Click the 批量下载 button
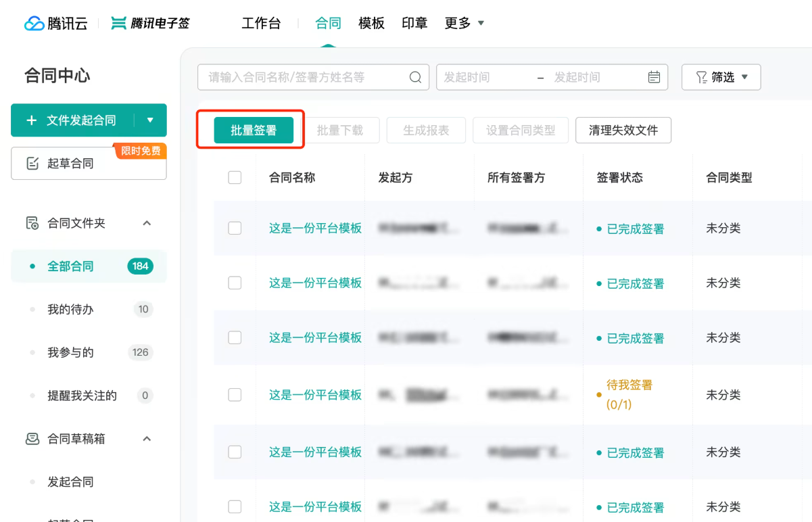 tap(340, 130)
